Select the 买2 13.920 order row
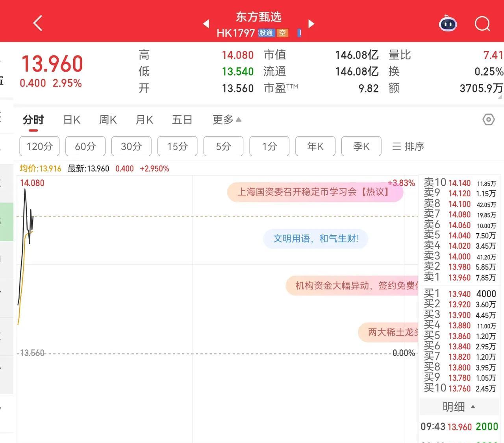Viewport: 504px width, 443px height. pos(460,305)
